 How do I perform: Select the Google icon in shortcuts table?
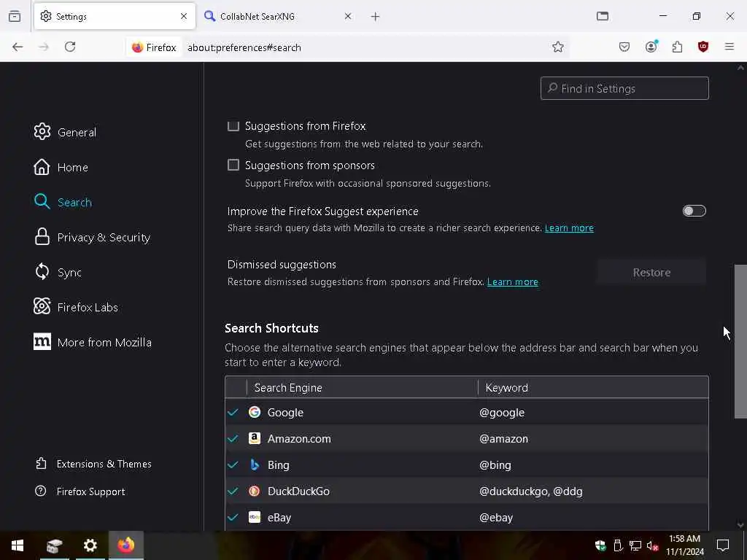point(255,412)
